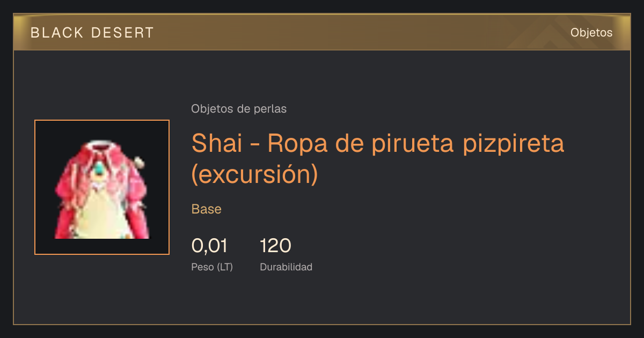Screen dimensions: 644x338
Task: Select the Shai costume item thumbnail
Action: coord(102,187)
